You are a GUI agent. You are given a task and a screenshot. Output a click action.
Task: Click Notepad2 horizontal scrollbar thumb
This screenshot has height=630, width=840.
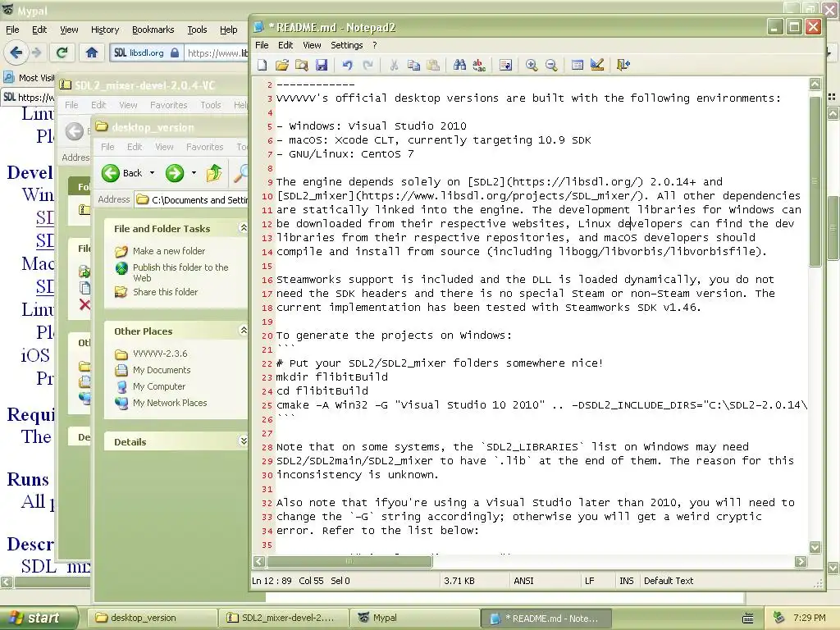coord(349,561)
